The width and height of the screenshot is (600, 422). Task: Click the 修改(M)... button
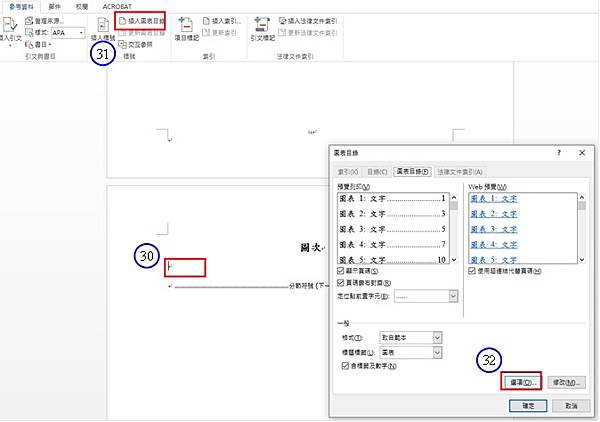566,382
